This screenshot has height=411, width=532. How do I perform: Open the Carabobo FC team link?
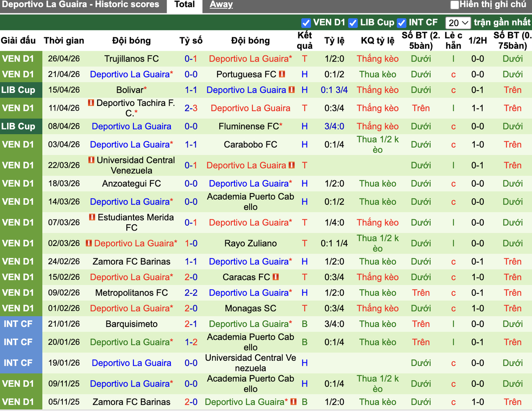click(x=250, y=145)
